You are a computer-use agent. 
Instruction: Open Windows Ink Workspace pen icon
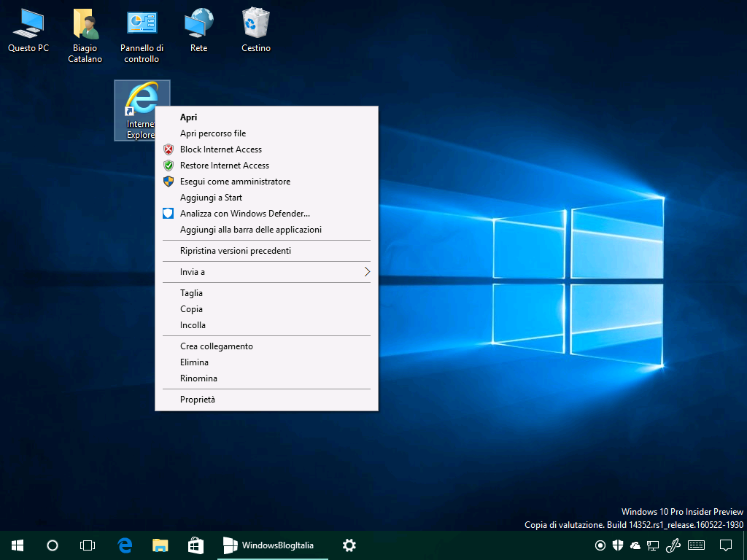click(673, 545)
